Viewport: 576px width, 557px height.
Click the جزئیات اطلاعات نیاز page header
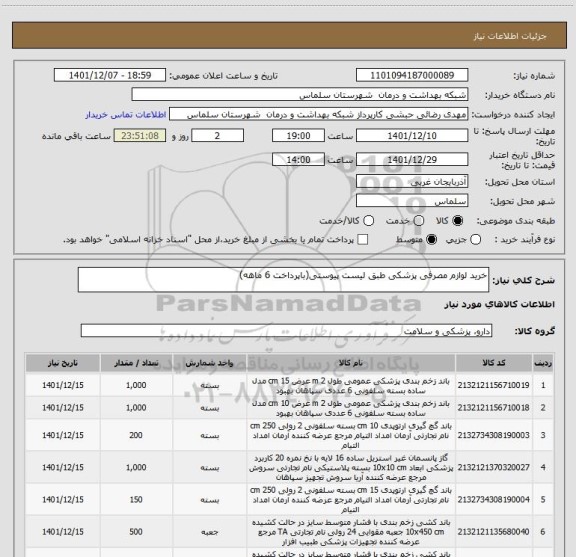click(x=510, y=36)
